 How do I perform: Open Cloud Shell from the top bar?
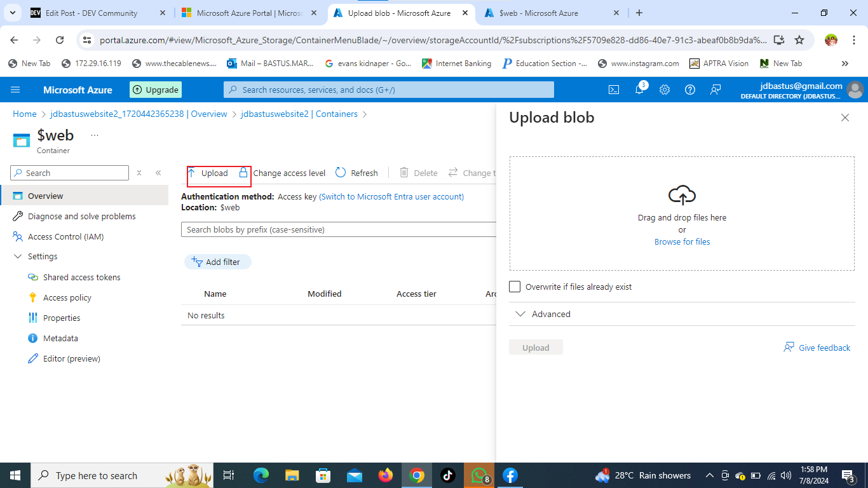click(x=614, y=90)
